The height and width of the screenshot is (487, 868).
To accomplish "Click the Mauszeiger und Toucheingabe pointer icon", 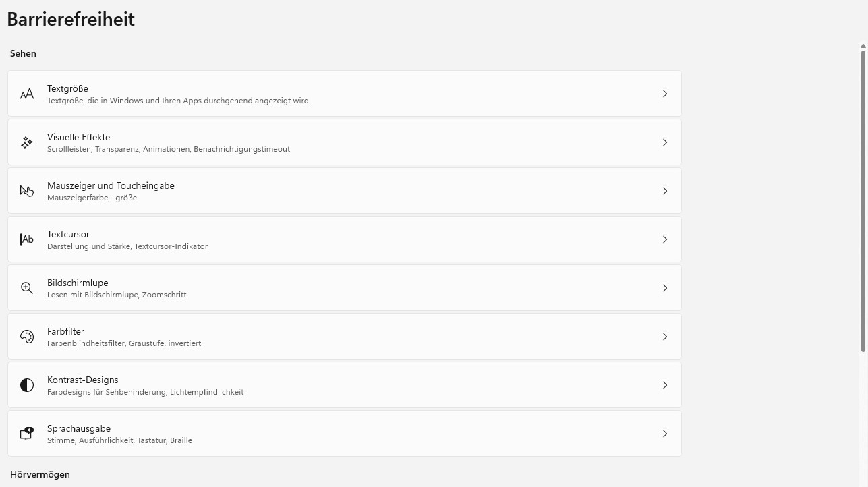I will coord(27,191).
